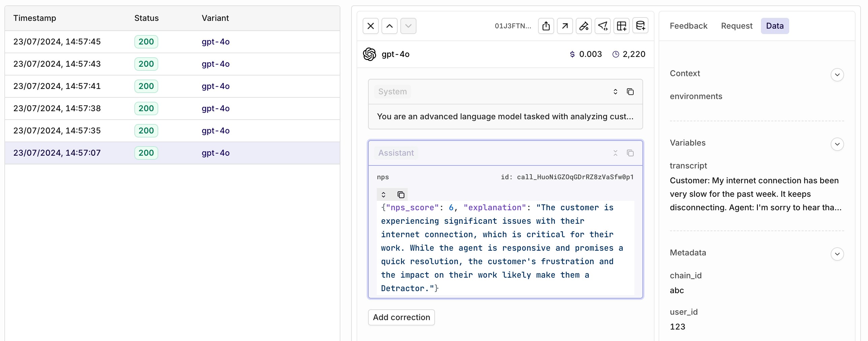The height and width of the screenshot is (341, 868).
Task: Click the add-to-dataset database icon
Action: tap(640, 26)
